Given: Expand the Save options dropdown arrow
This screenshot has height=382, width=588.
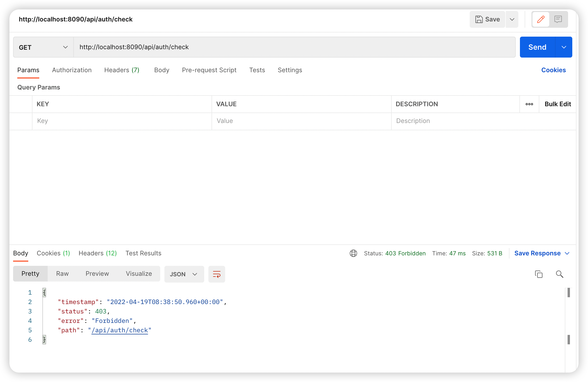Looking at the screenshot, I should 512,19.
